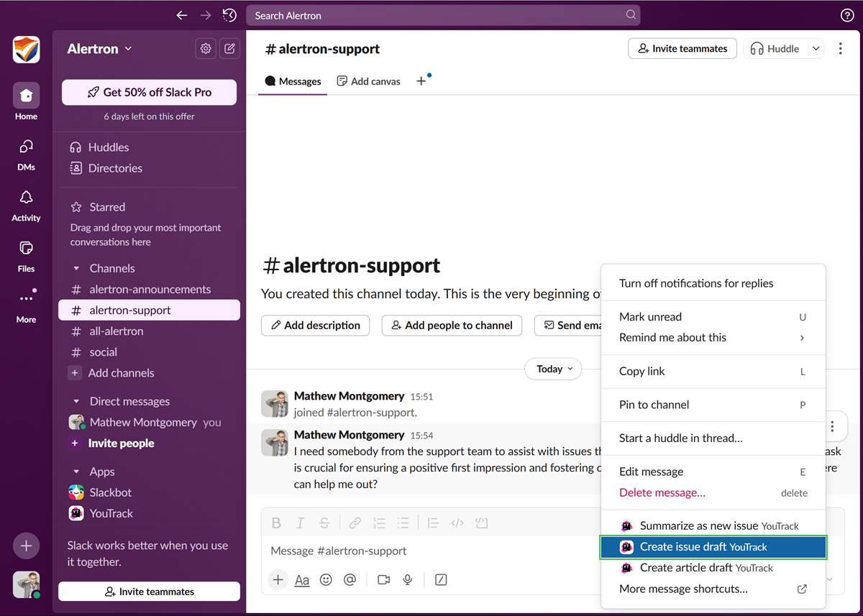Image resolution: width=863 pixels, height=616 pixels.
Task: Open help with the question mark icon
Action: tap(847, 15)
